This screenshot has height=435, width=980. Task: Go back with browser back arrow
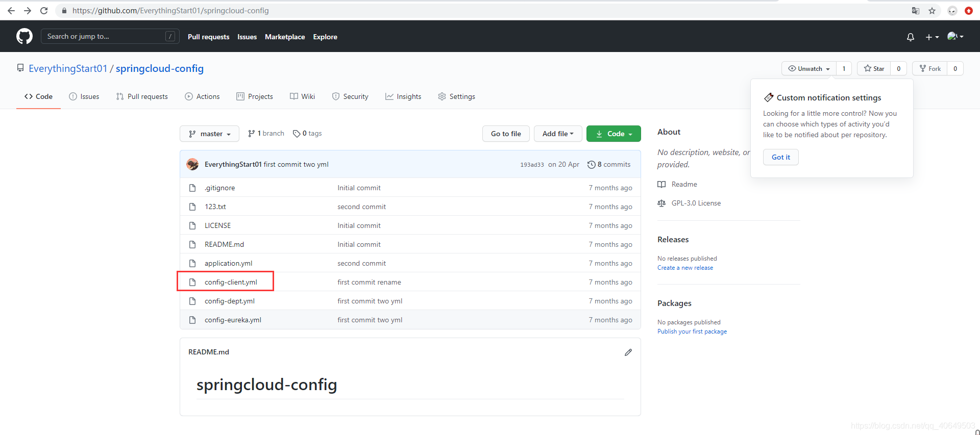click(x=11, y=10)
